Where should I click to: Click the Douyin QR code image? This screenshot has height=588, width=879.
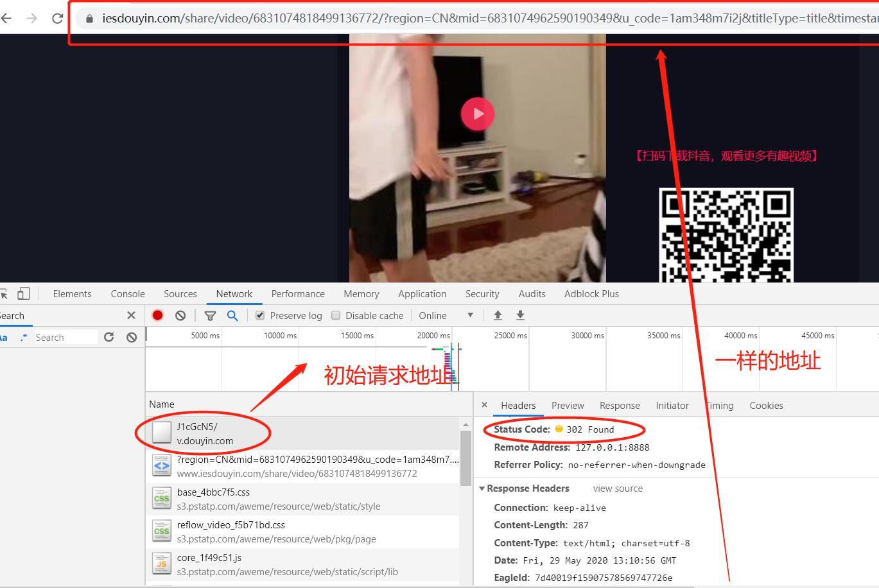click(x=726, y=235)
